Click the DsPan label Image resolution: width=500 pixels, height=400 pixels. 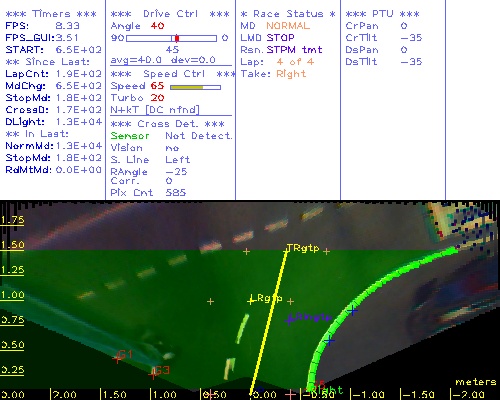[x=362, y=50]
